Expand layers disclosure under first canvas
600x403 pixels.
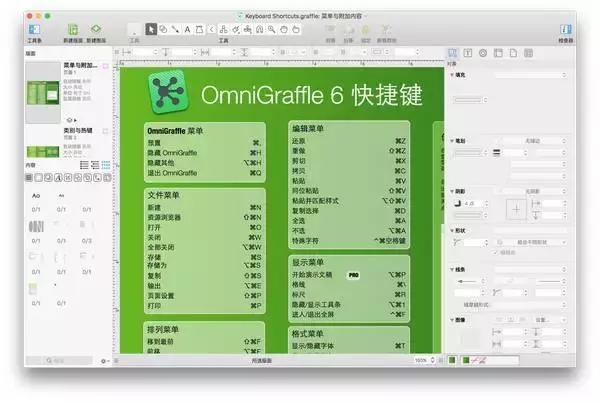tap(75, 120)
